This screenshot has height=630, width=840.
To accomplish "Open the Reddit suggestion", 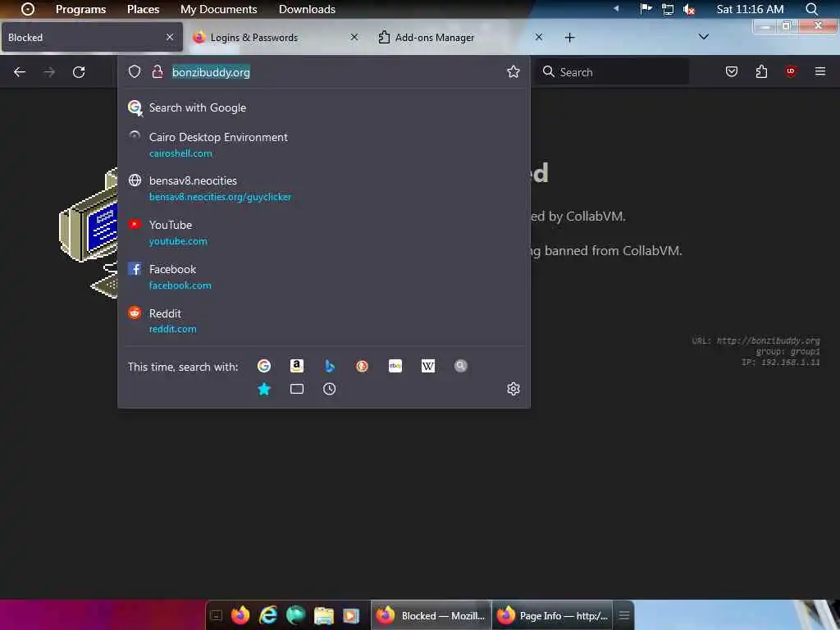I will tap(323, 321).
